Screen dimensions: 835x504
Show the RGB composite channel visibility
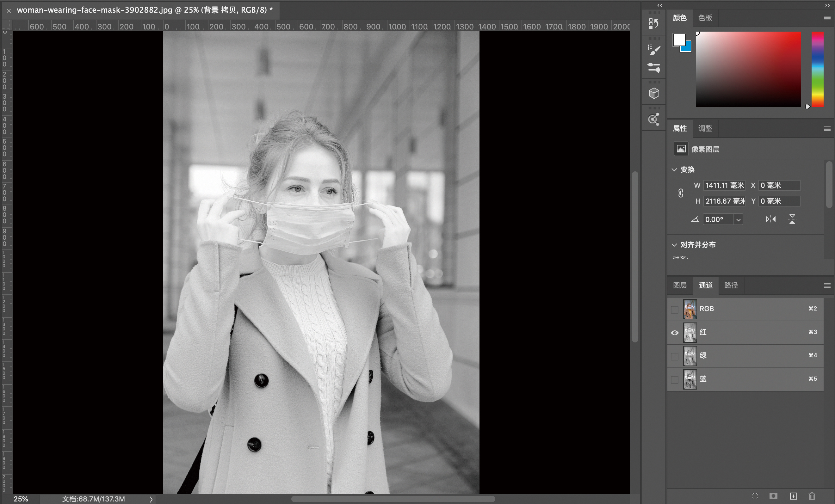pyautogui.click(x=675, y=309)
